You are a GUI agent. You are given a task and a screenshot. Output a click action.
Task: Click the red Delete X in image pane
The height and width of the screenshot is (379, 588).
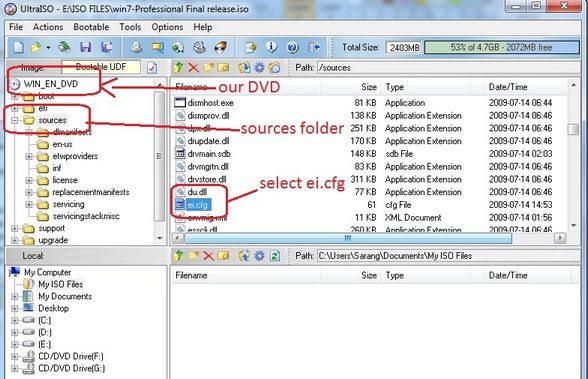pyautogui.click(x=194, y=68)
